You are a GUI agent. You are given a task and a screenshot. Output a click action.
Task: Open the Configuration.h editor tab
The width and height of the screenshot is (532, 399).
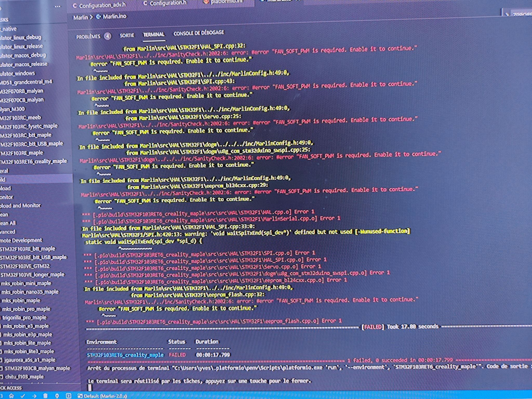click(x=165, y=3)
